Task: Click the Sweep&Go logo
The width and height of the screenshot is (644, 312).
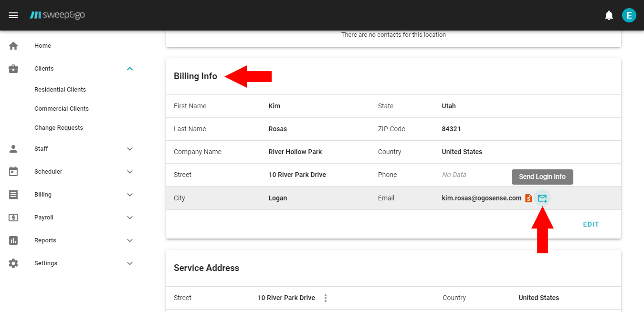Action: (57, 15)
